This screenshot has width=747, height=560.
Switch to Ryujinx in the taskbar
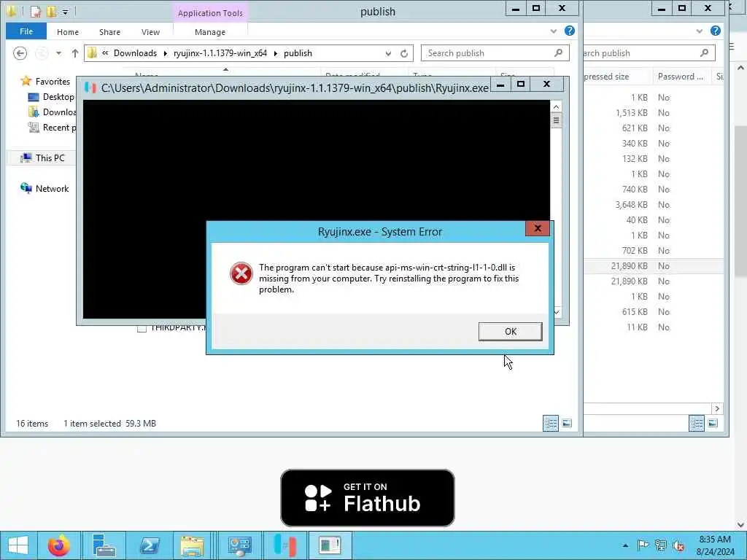pyautogui.click(x=285, y=545)
